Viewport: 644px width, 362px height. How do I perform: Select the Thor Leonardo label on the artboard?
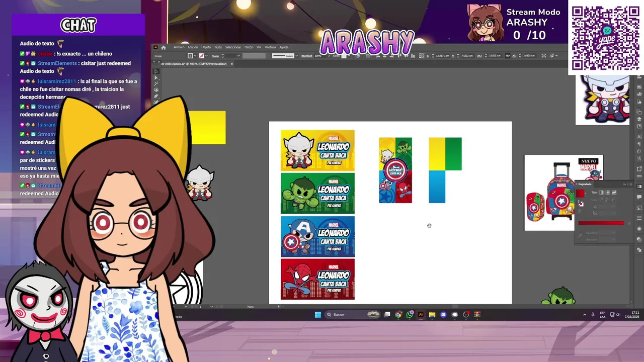click(317, 150)
